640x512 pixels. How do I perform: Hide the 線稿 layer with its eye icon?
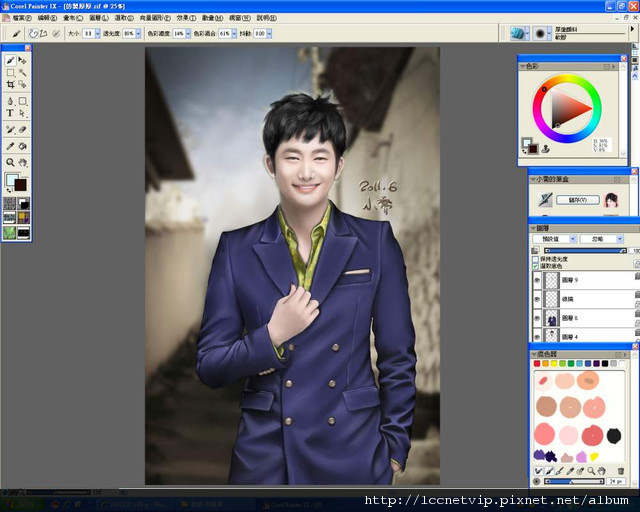click(537, 299)
